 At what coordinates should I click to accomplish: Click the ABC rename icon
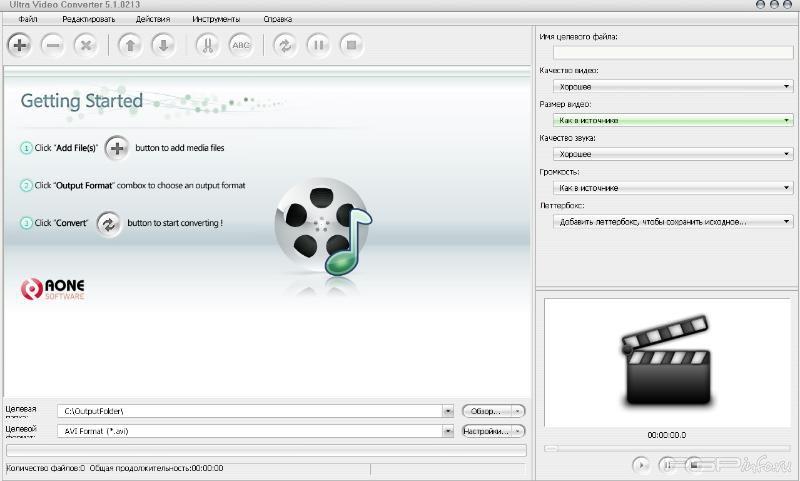point(240,44)
